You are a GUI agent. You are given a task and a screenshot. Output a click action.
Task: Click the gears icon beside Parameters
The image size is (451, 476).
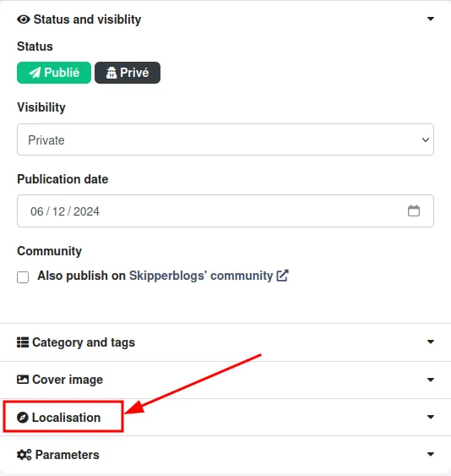pos(24,455)
